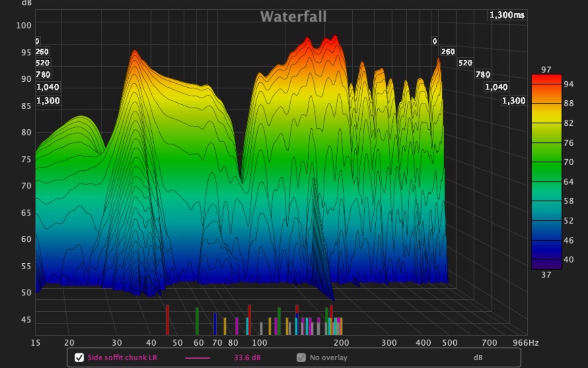Click the 780 time slice label on right
The image size is (588, 368).
[483, 75]
